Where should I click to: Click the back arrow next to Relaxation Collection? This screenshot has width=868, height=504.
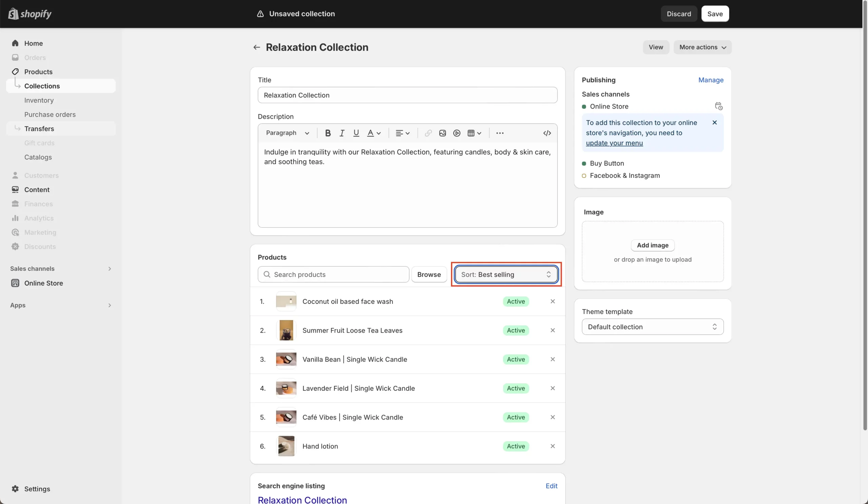256,47
